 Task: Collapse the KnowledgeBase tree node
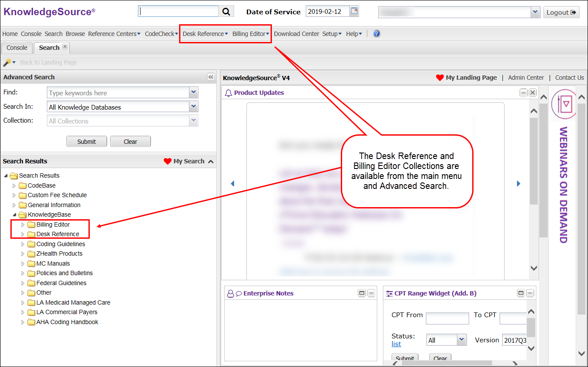14,215
